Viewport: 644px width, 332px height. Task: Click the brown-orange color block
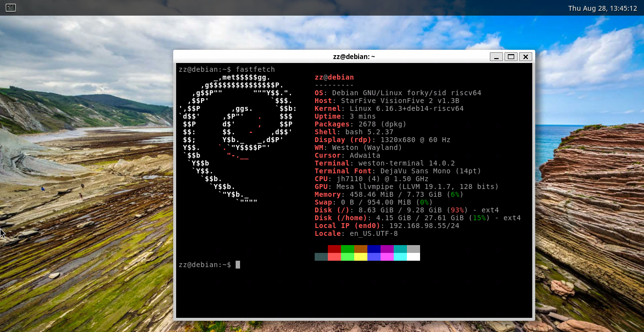(361, 249)
